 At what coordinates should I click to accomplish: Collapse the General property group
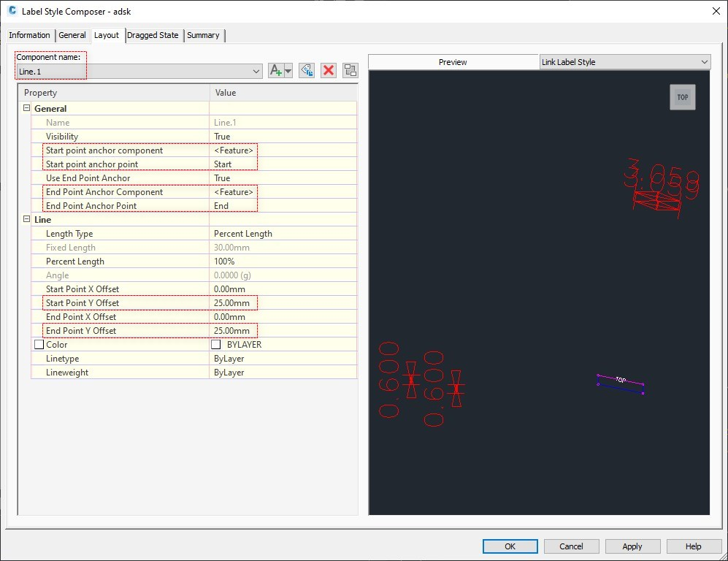26,107
